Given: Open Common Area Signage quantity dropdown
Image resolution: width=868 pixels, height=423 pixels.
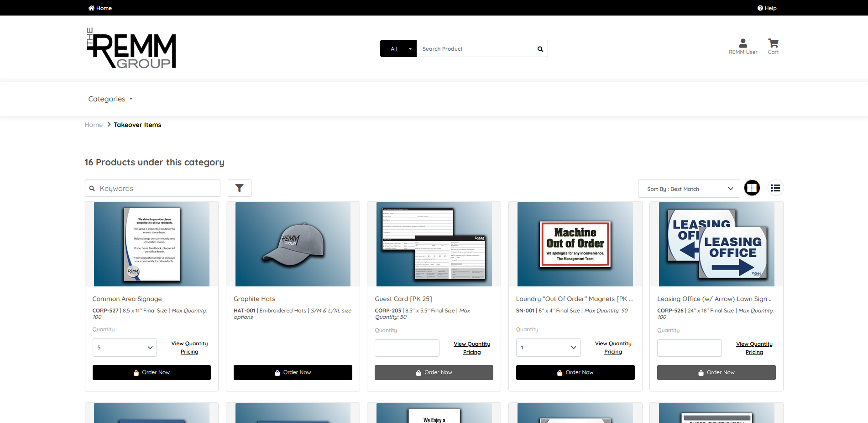Looking at the screenshot, I should click(125, 348).
